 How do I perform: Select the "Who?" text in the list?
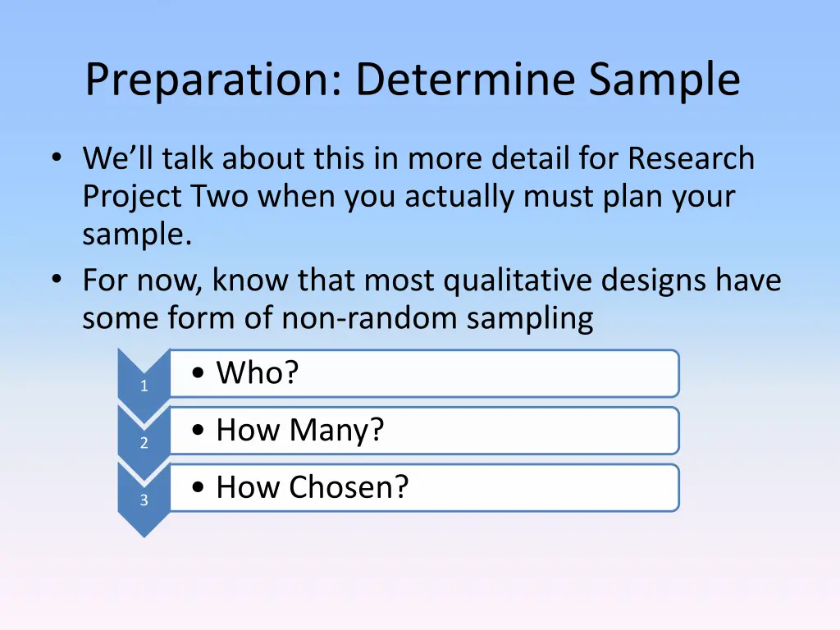(x=258, y=373)
